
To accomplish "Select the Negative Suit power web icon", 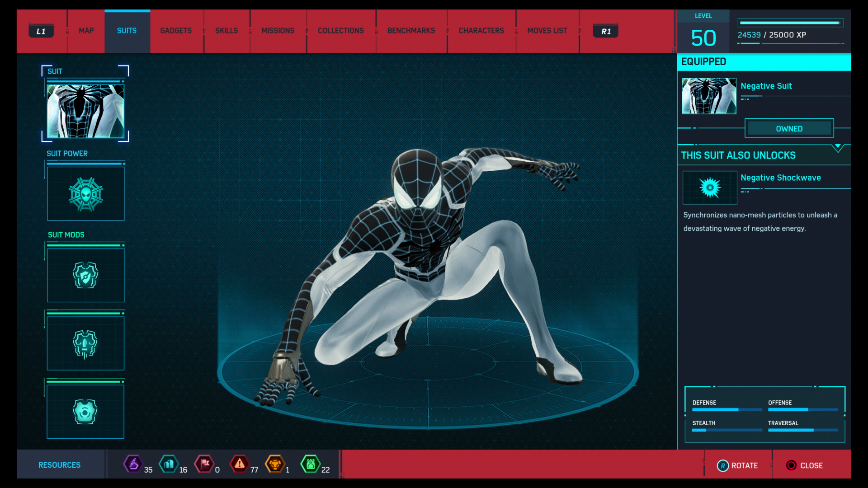I will [85, 193].
